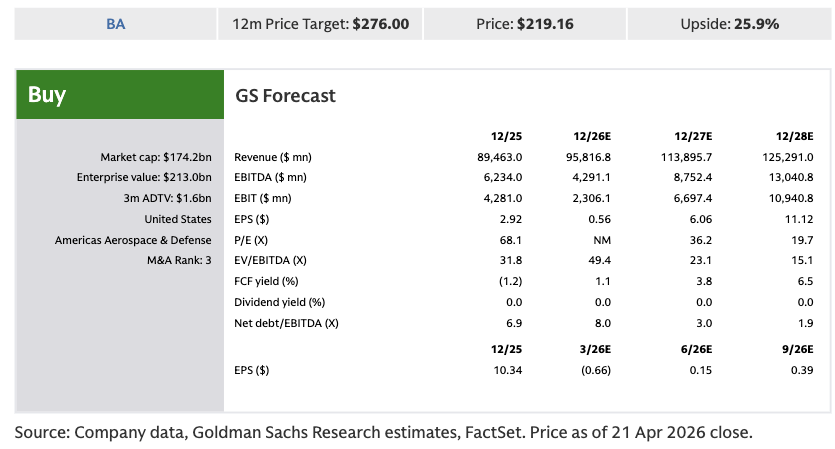Click the United States country label
The image size is (835, 449).
pyautogui.click(x=177, y=219)
